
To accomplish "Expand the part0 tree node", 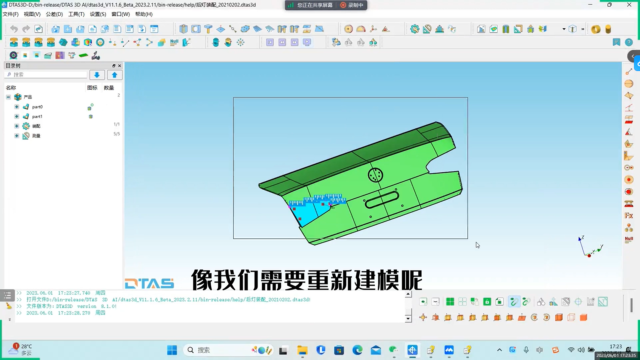I will coord(17,107).
